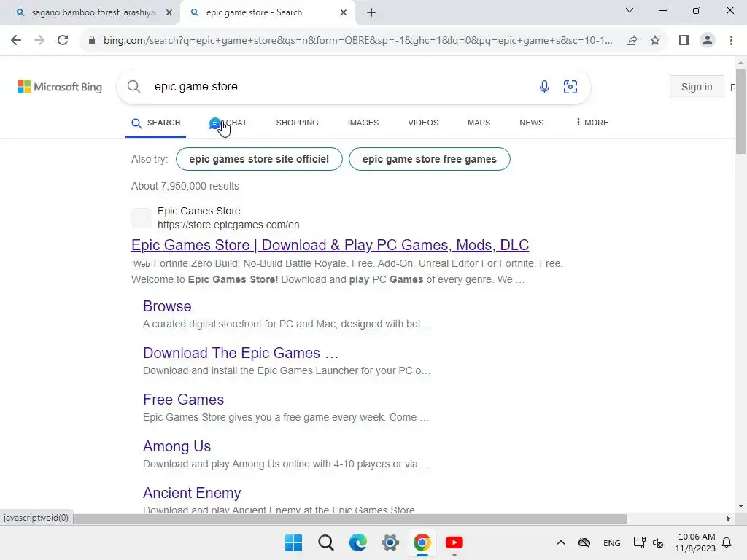Click the muted volume tray icon

658,542
